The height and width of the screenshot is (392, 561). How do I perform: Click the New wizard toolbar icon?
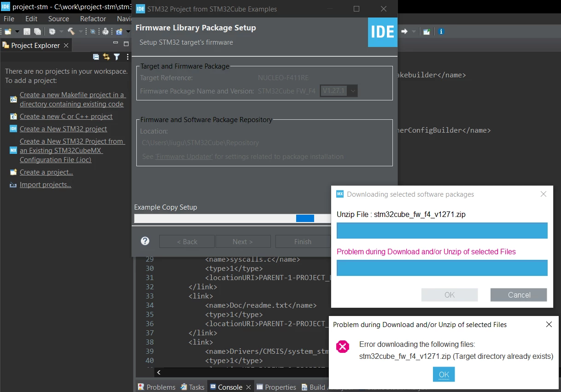[8, 31]
